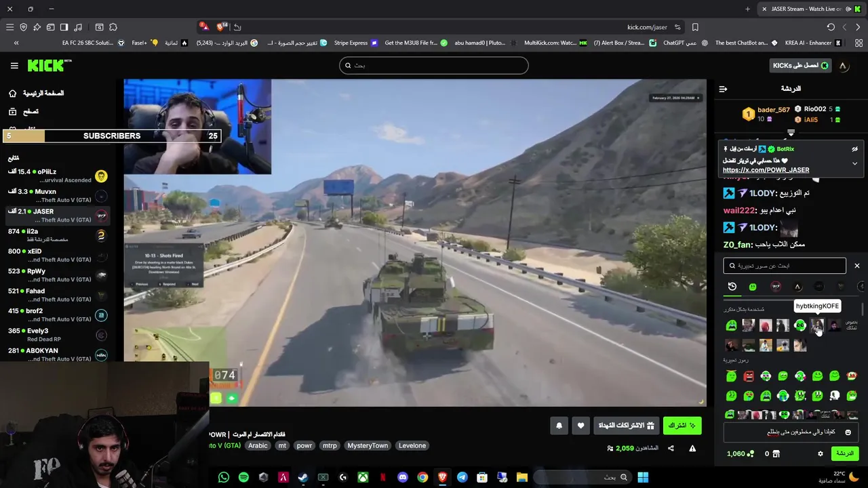Click the Arabic tag
This screenshot has height=488, width=868.
[x=258, y=446]
